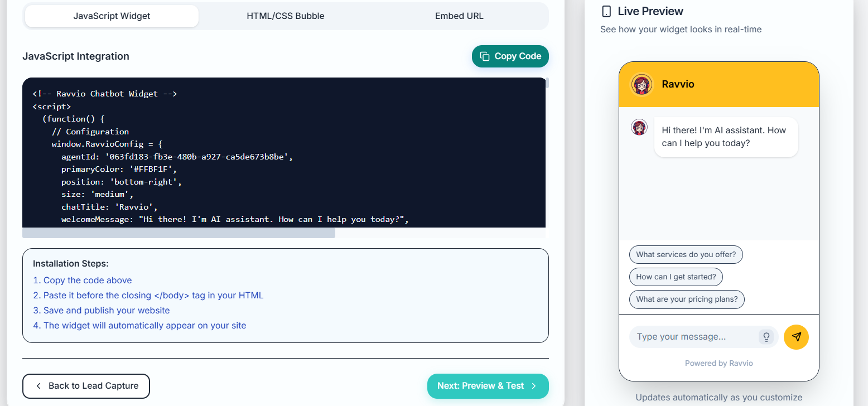Click Next: Preview & Test
This screenshot has height=406, width=868.
(x=488, y=386)
